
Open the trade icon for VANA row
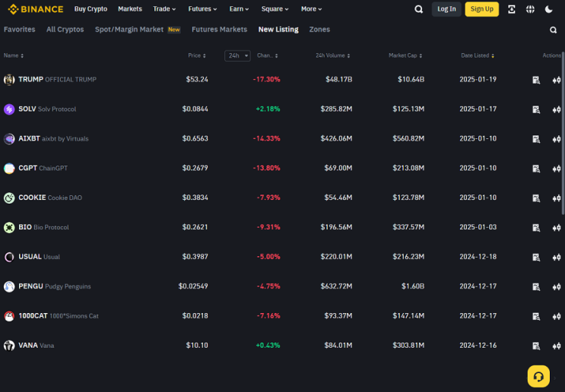click(557, 346)
